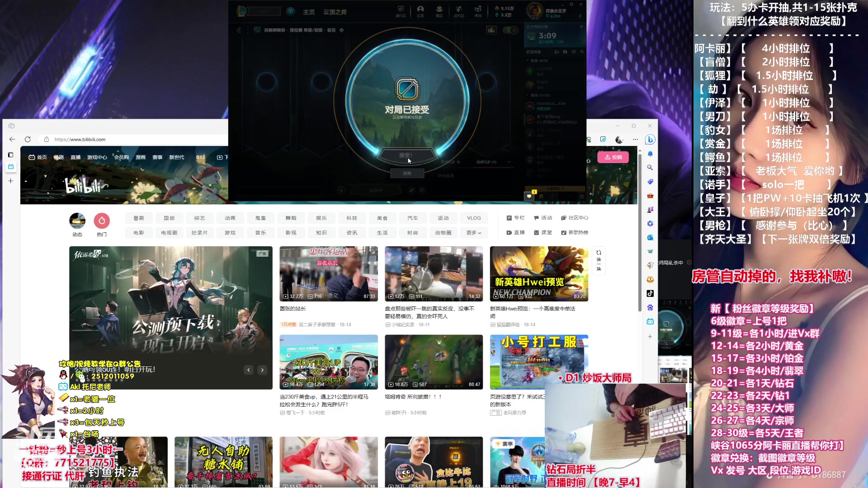
Task: Click the 拒绝 decline match button
Action: tap(407, 173)
